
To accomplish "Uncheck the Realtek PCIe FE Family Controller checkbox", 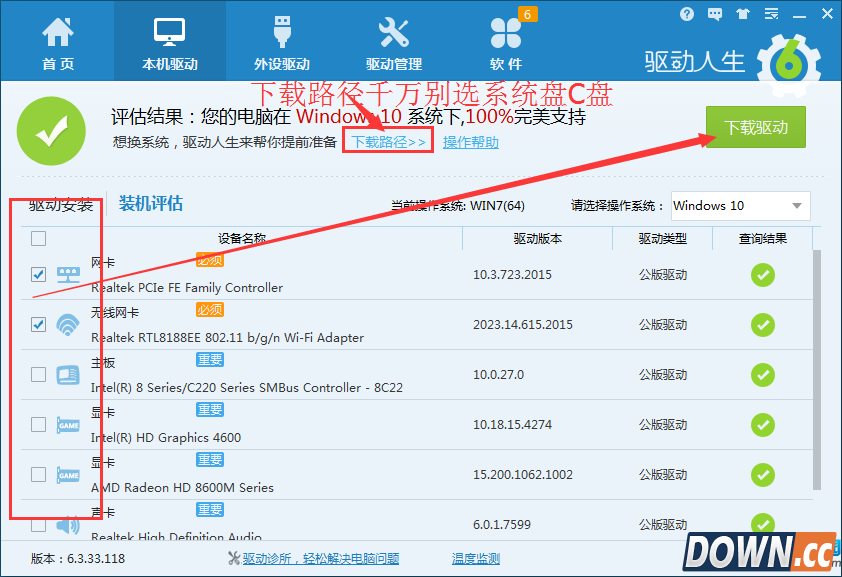I will click(39, 274).
